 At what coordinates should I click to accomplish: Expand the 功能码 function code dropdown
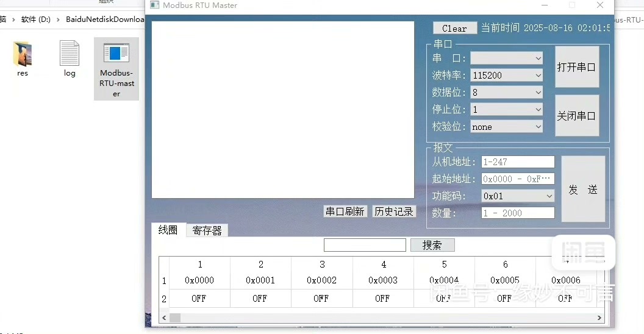pos(518,196)
